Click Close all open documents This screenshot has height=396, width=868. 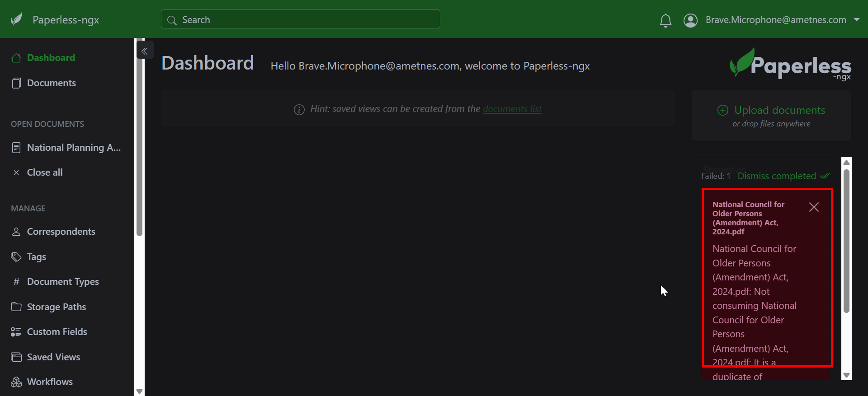tap(44, 172)
